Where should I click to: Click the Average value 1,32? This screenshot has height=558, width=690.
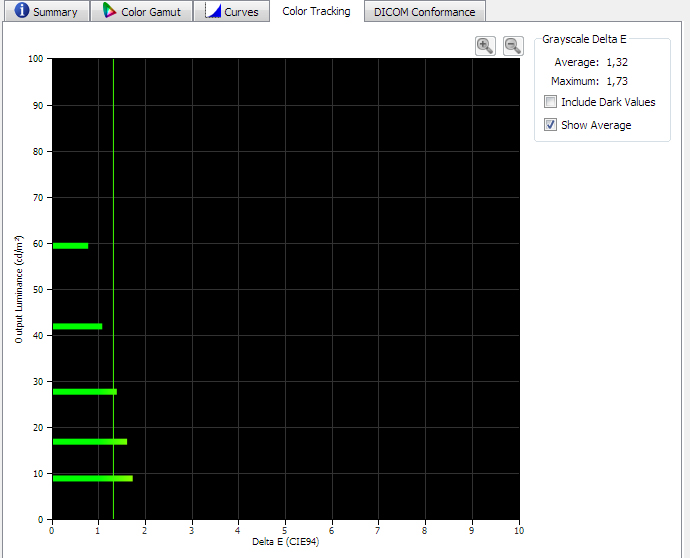[x=617, y=62]
